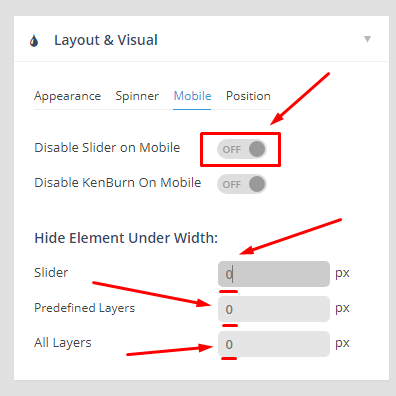Click the Slider label under Hide Element
Screen dimensions: 396x396
point(51,273)
